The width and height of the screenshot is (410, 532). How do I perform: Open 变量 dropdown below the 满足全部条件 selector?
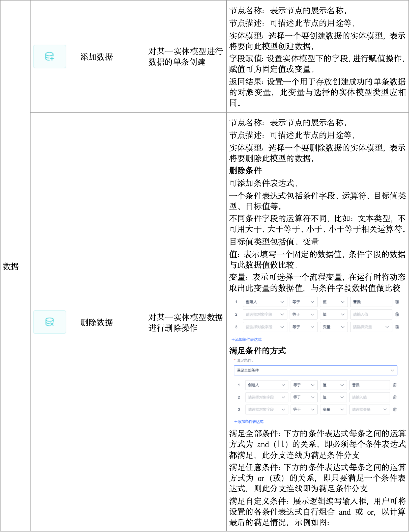[x=334, y=409]
